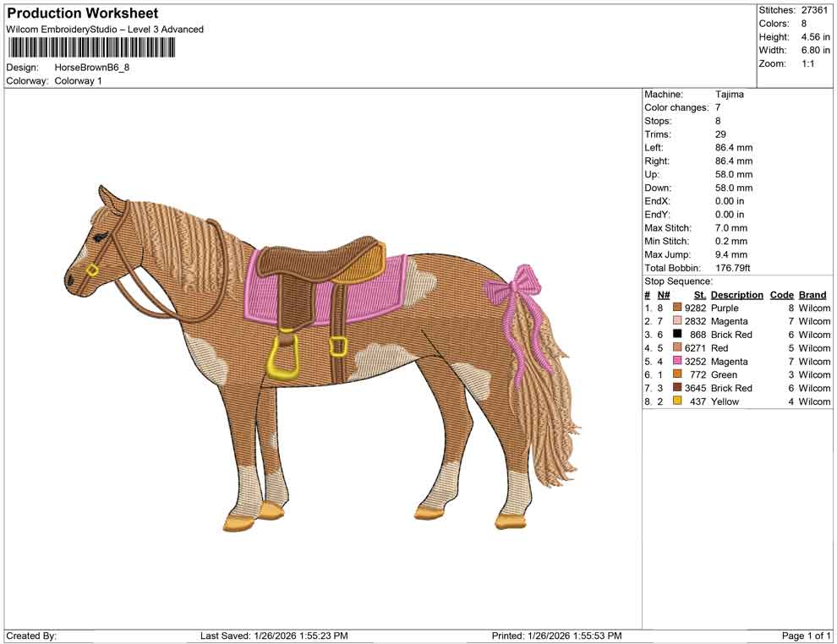Select the Yellow 437 color chip
This screenshot has width=837, height=644.
pos(676,401)
